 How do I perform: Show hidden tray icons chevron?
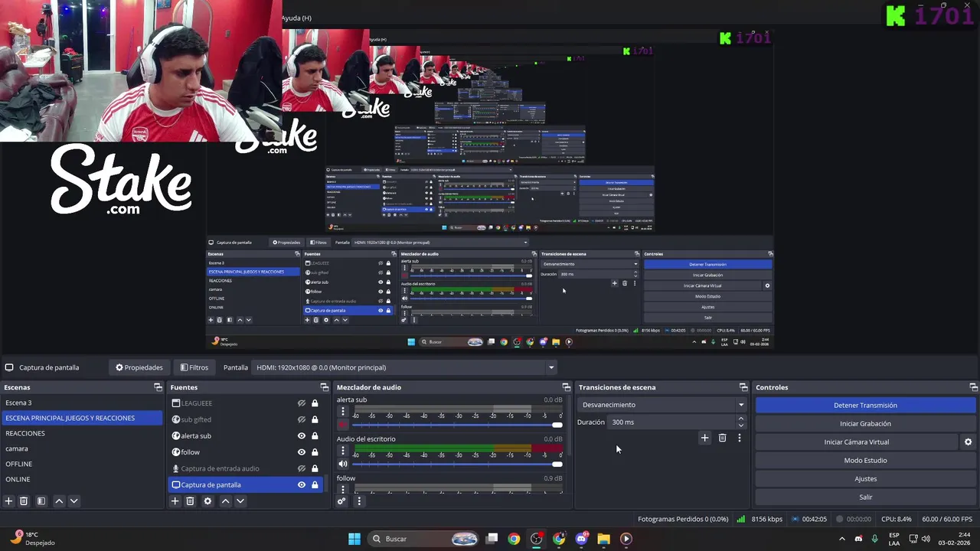842,539
